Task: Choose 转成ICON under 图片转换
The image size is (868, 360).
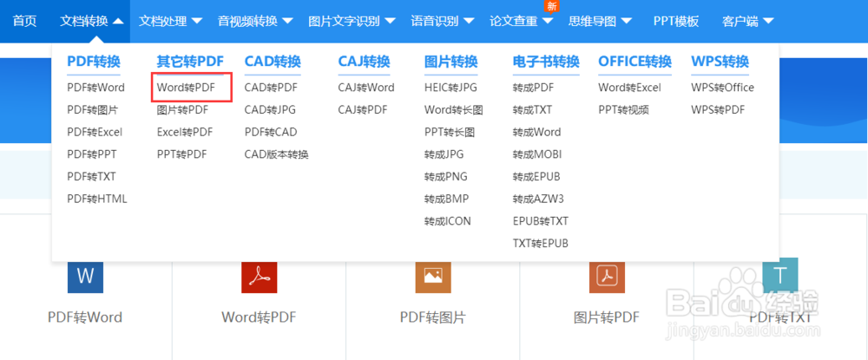Action: coord(448,221)
